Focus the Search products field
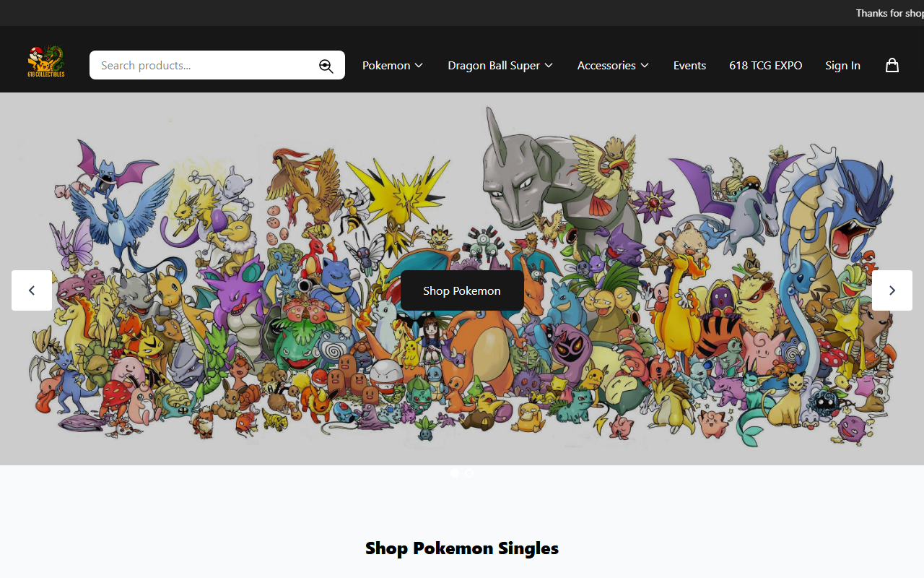 pos(217,65)
